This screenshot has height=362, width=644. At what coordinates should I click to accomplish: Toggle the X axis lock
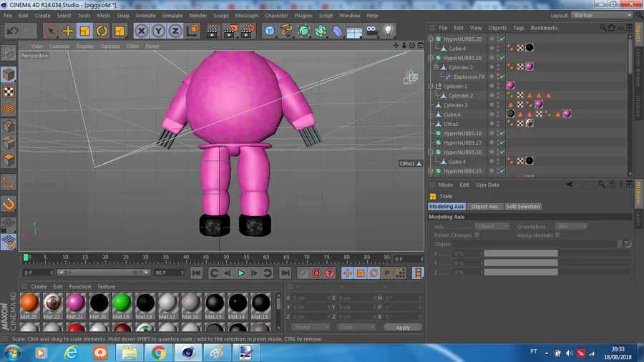142,31
